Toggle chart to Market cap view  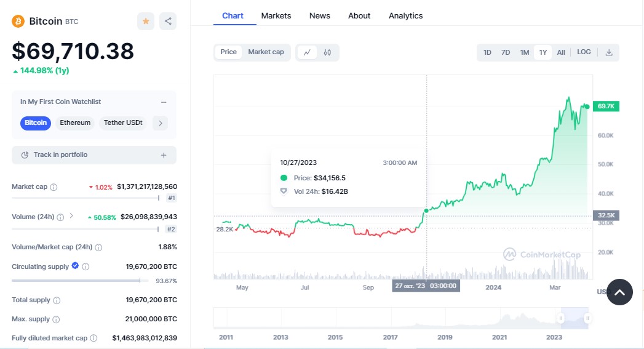266,52
